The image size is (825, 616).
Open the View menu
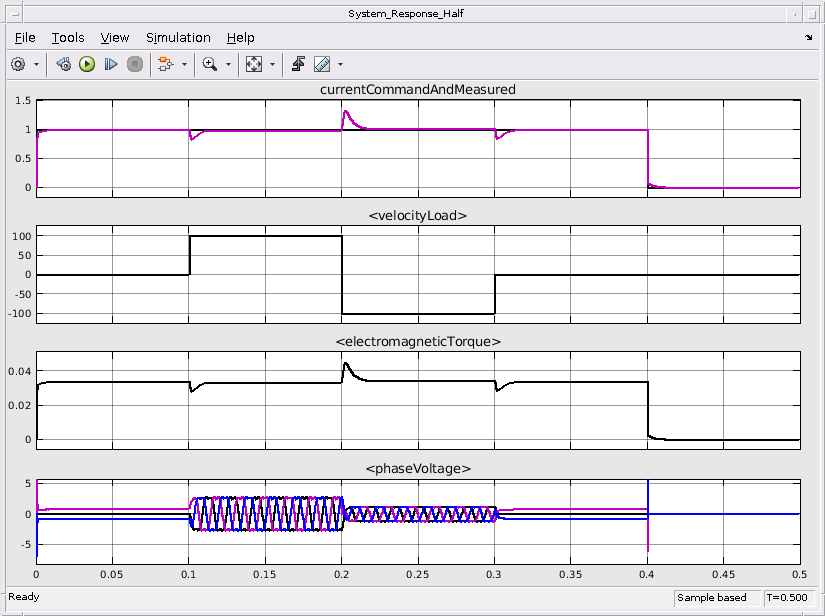pos(115,38)
